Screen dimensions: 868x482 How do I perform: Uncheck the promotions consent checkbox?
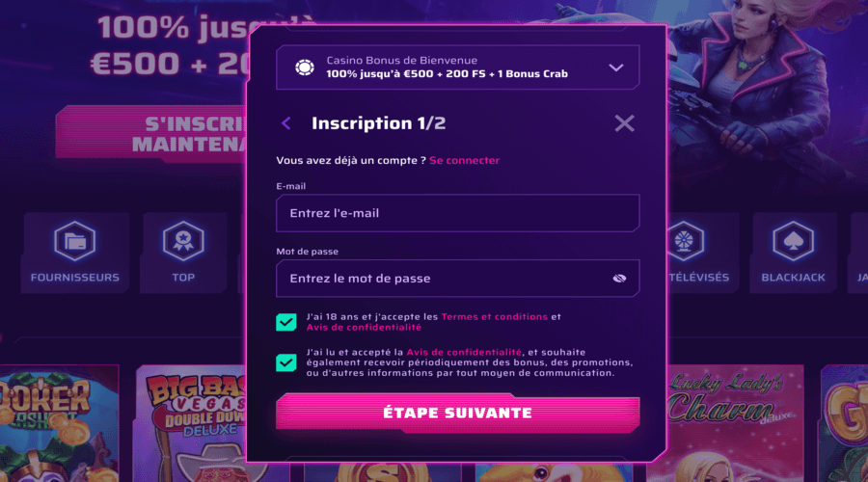pyautogui.click(x=286, y=362)
